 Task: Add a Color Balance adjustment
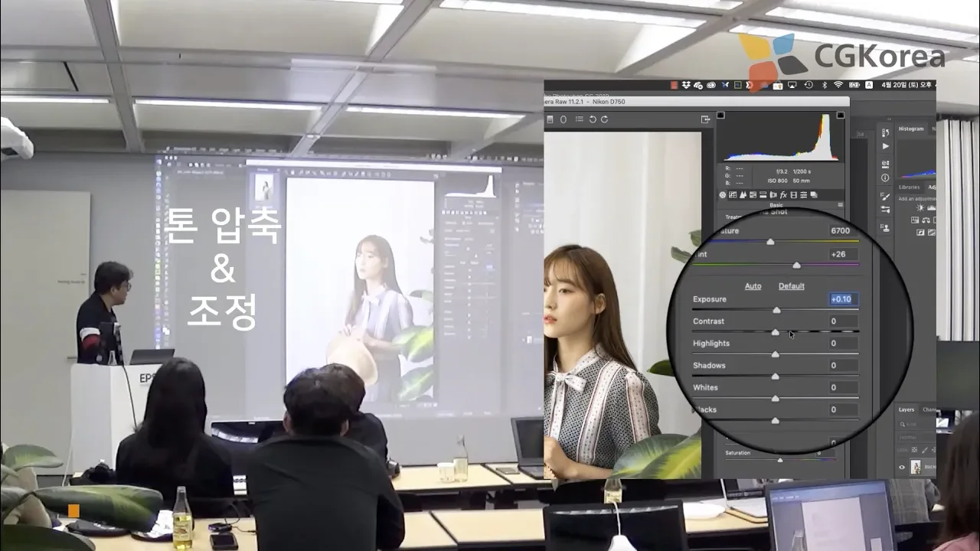click(x=926, y=220)
